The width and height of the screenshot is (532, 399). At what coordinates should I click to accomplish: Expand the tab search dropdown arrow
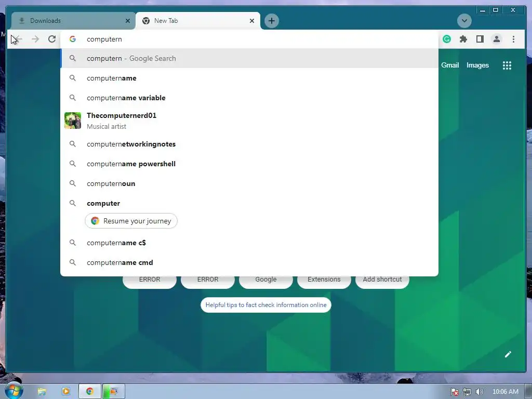click(x=464, y=21)
